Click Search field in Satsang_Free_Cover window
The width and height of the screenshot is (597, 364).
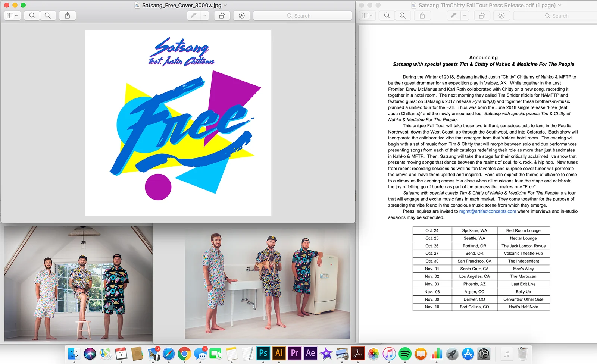[303, 16]
